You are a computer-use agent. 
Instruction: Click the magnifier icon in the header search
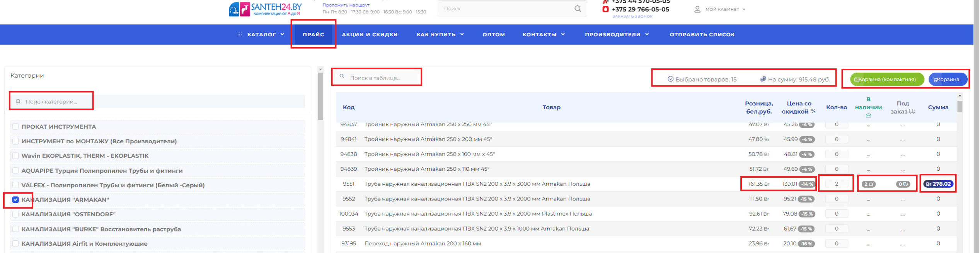click(578, 8)
